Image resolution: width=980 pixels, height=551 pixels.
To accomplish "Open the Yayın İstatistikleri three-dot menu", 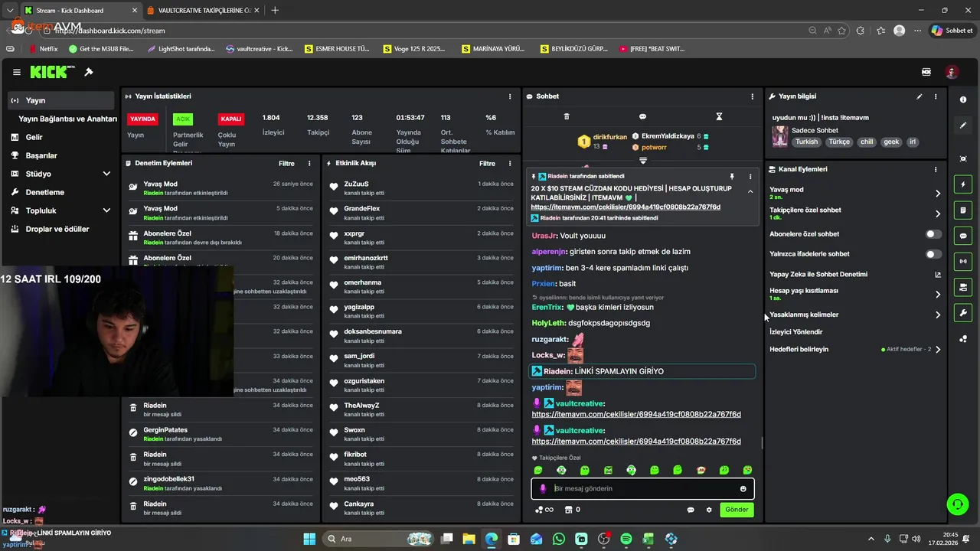I will tap(510, 96).
